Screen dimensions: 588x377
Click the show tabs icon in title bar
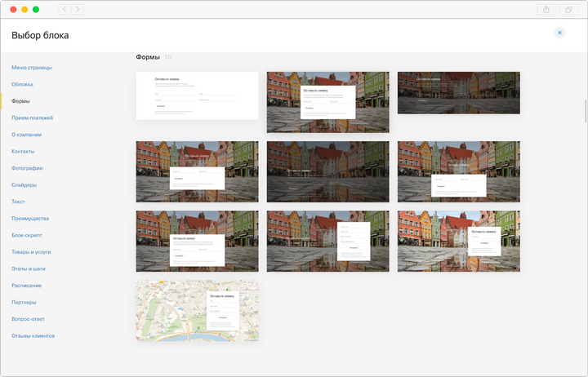[x=570, y=9]
